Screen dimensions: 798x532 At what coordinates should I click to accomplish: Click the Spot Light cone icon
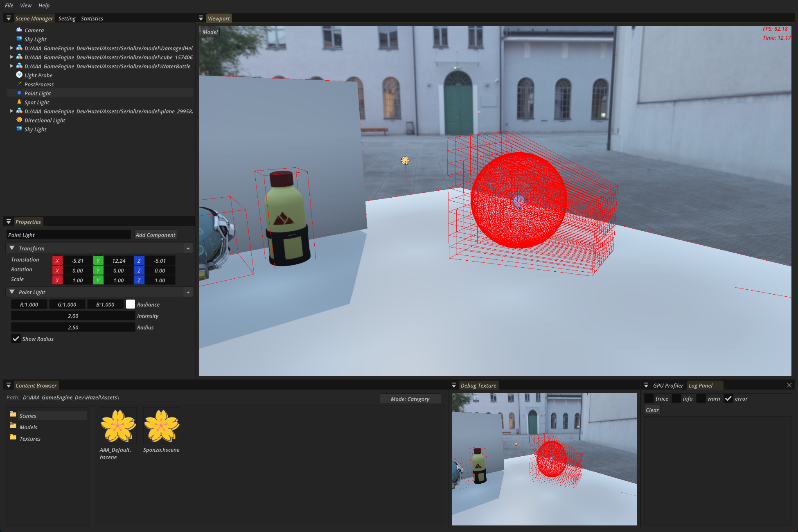[x=19, y=102]
